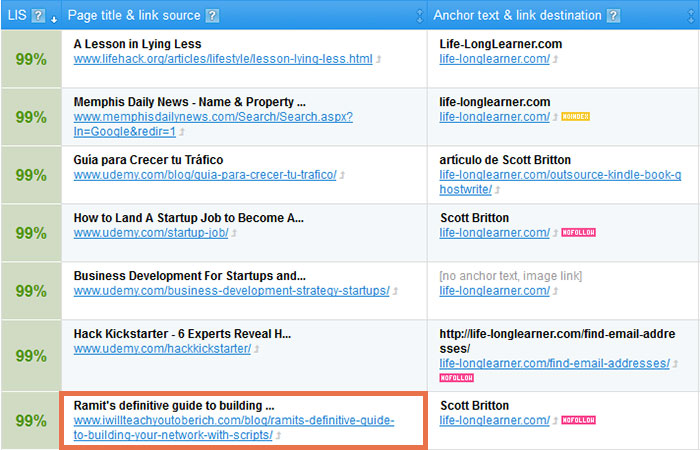Click external icon after first life-longlearner.com link

coord(555,59)
